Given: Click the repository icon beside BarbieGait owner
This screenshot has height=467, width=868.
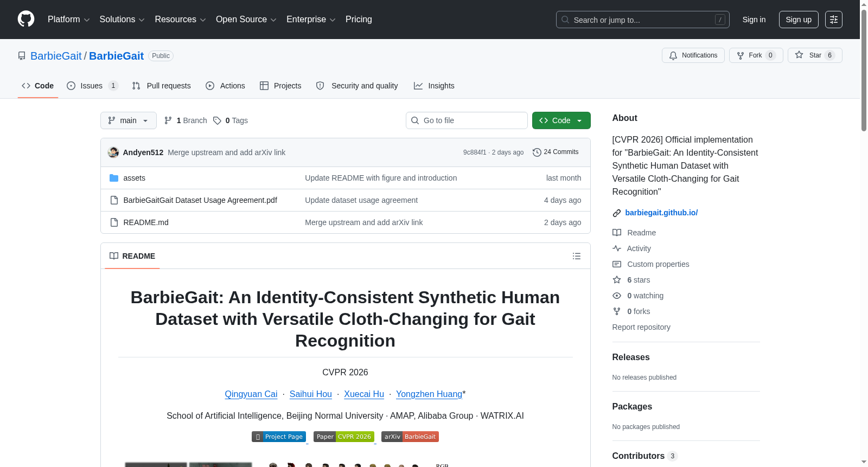Looking at the screenshot, I should [22, 56].
